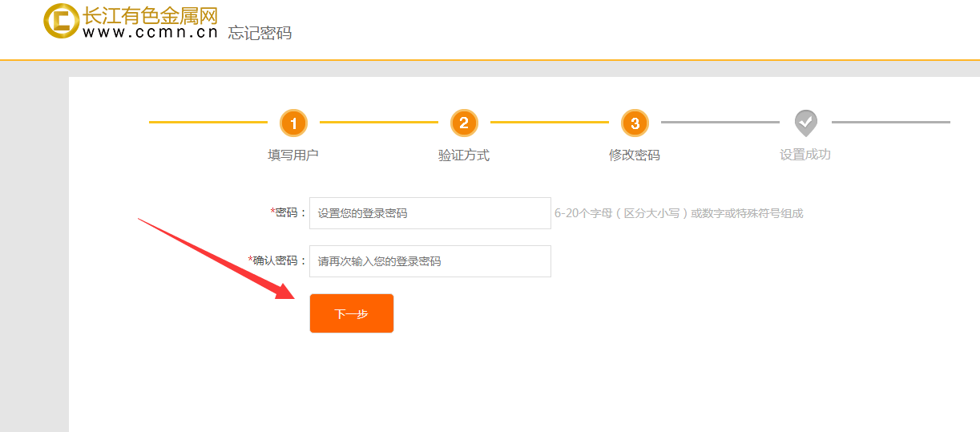The height and width of the screenshot is (432, 980).
Task: Select the 验证方式 step label
Action: click(x=464, y=155)
